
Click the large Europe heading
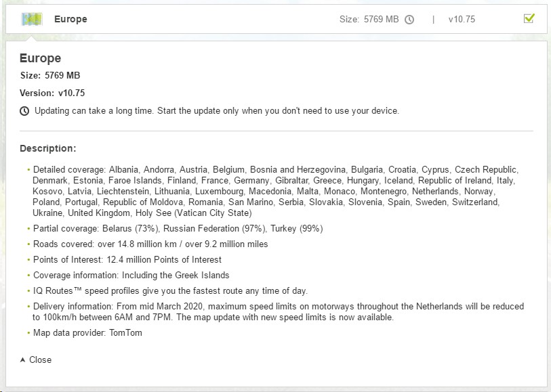(x=40, y=58)
